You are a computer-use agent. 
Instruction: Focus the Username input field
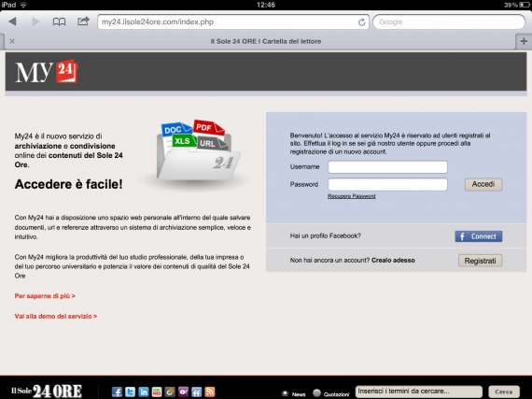[x=387, y=166]
